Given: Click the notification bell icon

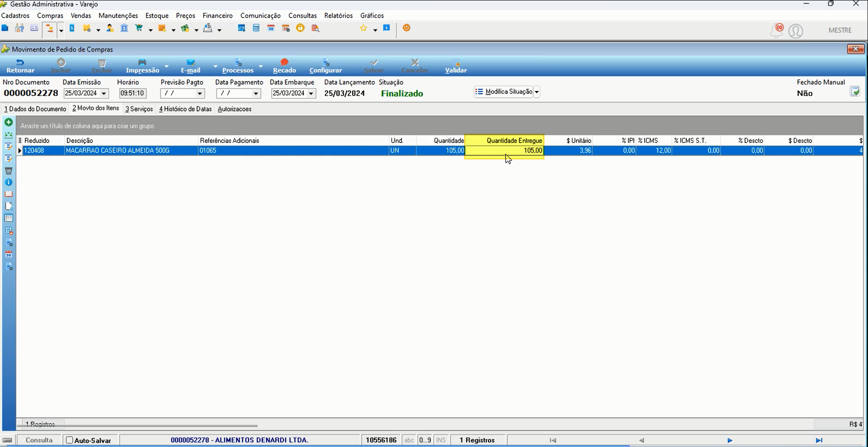Looking at the screenshot, I should 777,31.
